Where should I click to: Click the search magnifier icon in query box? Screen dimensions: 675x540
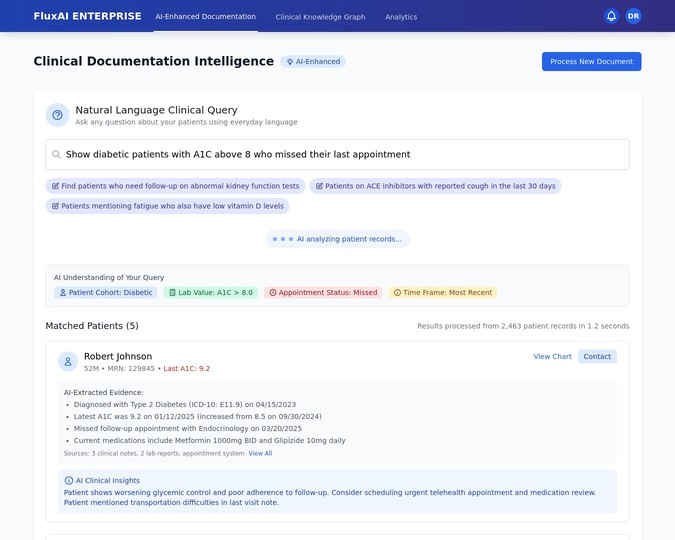point(56,154)
